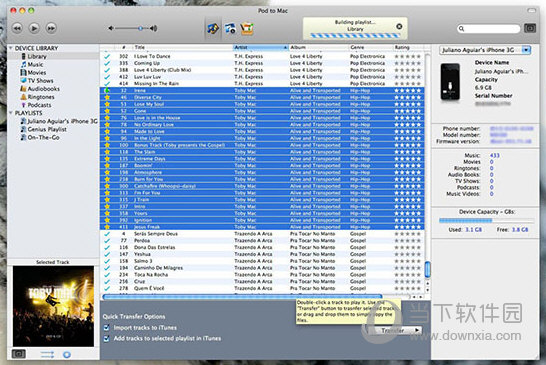Toggle Import tracks to iTunes checkbox
The image size is (546, 365).
pyautogui.click(x=107, y=327)
